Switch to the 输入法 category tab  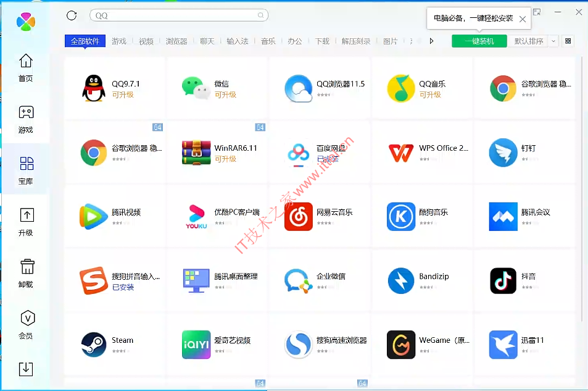pyautogui.click(x=238, y=41)
